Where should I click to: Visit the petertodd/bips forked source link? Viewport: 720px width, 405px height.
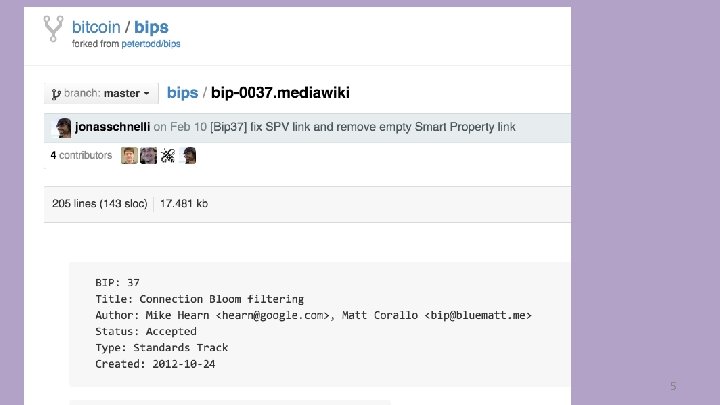click(151, 44)
